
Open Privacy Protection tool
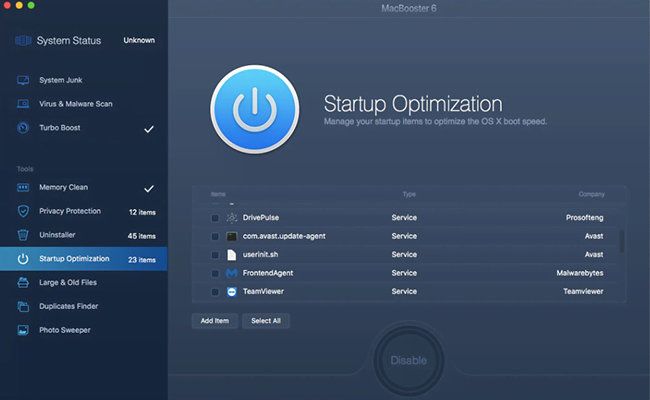point(84,211)
